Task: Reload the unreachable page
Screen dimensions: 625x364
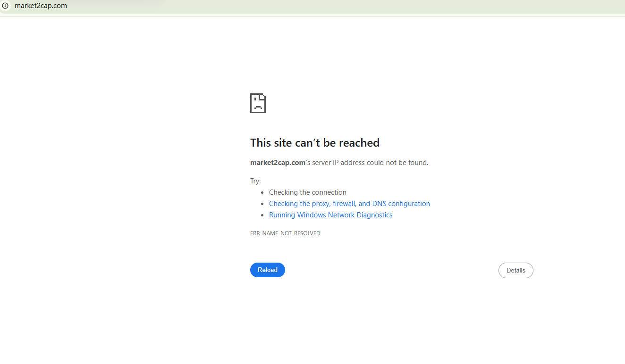Action: (x=268, y=270)
